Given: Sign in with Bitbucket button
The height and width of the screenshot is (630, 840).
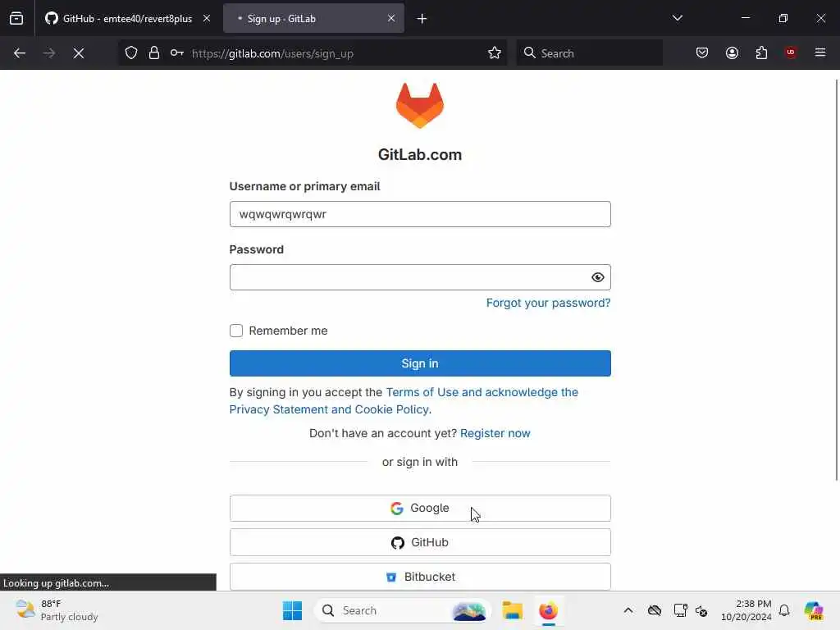Looking at the screenshot, I should point(420,577).
